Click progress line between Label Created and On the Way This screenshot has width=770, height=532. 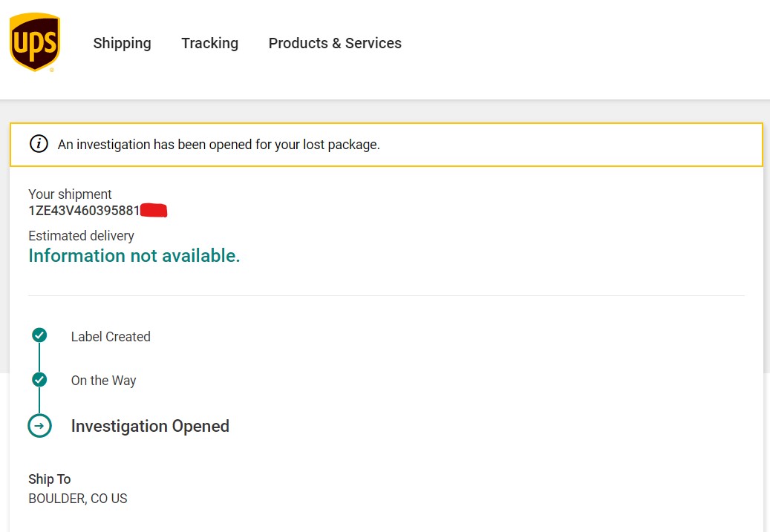(39, 358)
